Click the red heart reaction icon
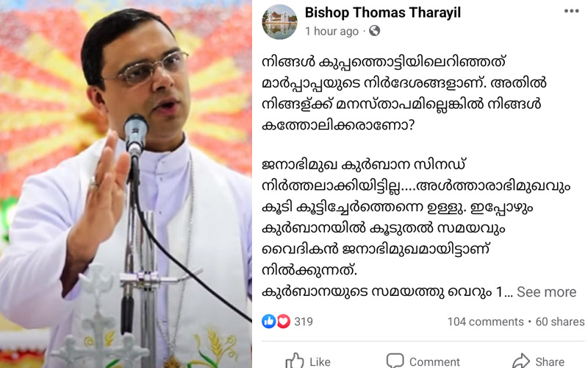588x368 pixels. point(283,322)
